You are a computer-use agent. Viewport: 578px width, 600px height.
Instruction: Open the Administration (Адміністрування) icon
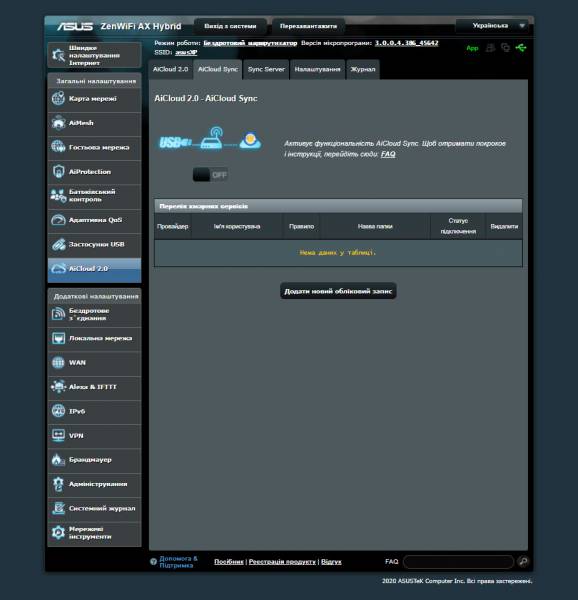(x=58, y=484)
